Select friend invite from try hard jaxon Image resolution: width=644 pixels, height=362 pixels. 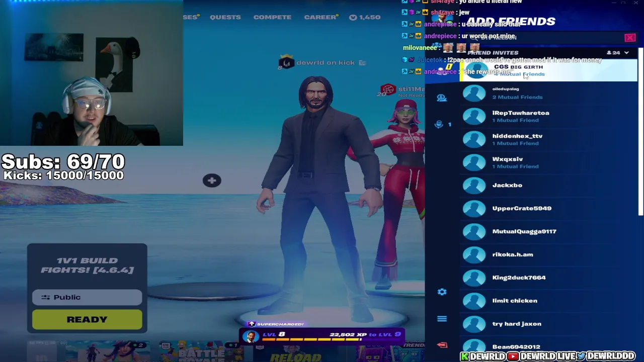[548, 324]
